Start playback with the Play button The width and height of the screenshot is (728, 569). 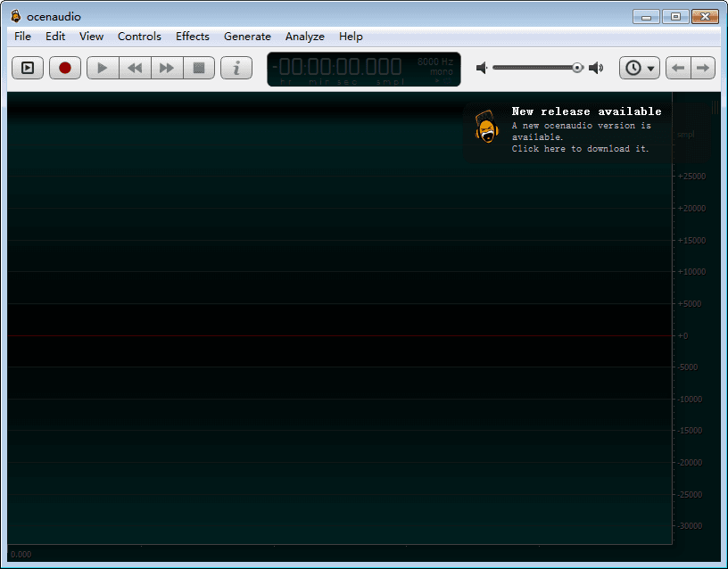(103, 68)
